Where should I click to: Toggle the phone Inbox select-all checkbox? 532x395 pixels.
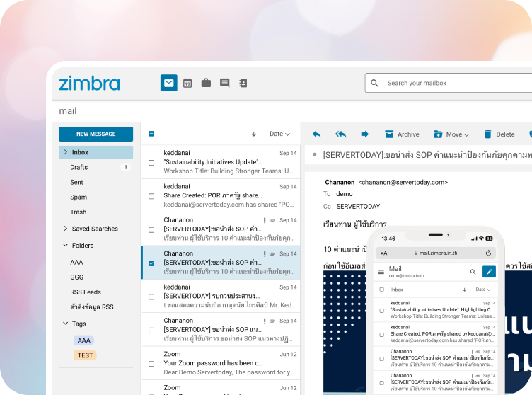pyautogui.click(x=382, y=290)
